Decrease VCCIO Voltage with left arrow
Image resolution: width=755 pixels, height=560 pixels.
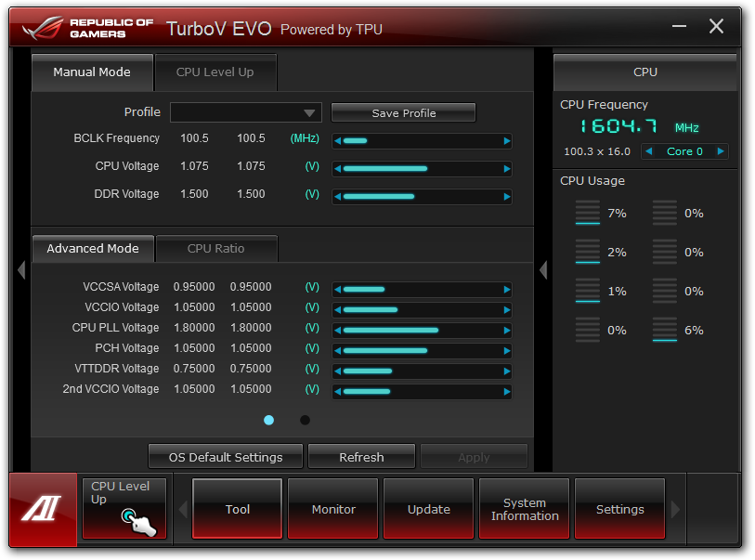coord(337,310)
